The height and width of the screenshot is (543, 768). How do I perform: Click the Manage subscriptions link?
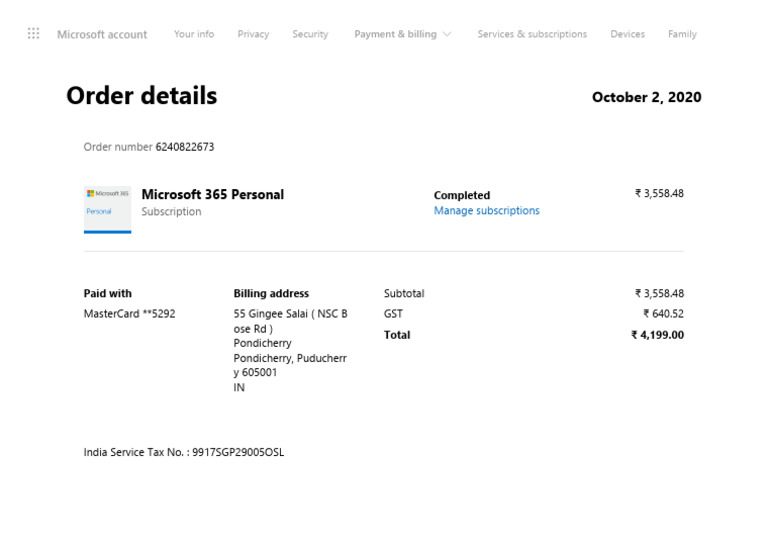click(x=486, y=211)
